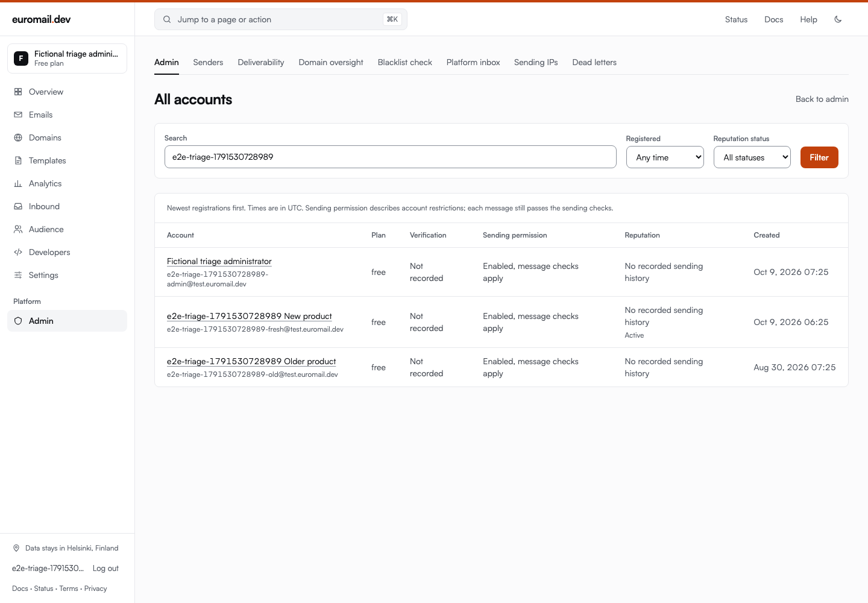Click the Aug 30, 2026 07:25 date cell

click(794, 367)
